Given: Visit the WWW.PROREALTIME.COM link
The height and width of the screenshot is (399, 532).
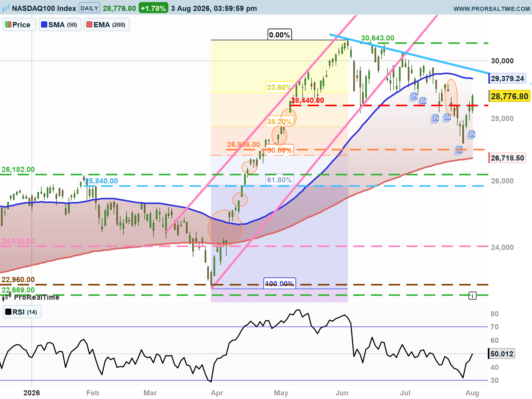Looking at the screenshot, I should pos(491,9).
